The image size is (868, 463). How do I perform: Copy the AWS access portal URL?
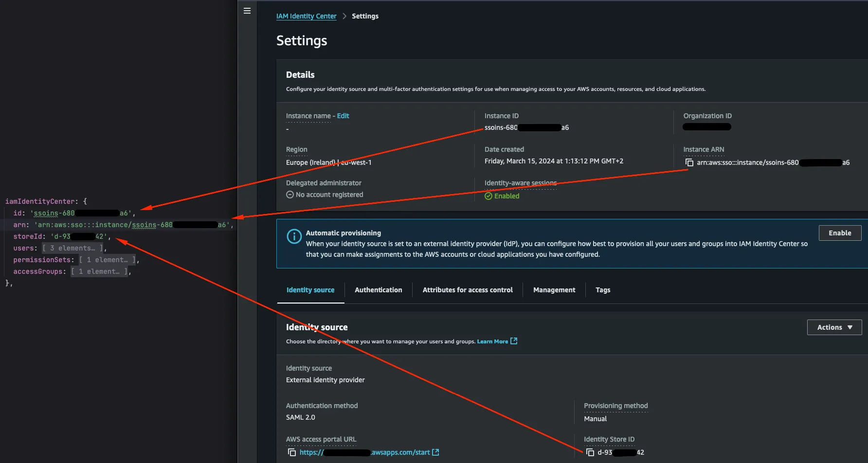pos(292,452)
